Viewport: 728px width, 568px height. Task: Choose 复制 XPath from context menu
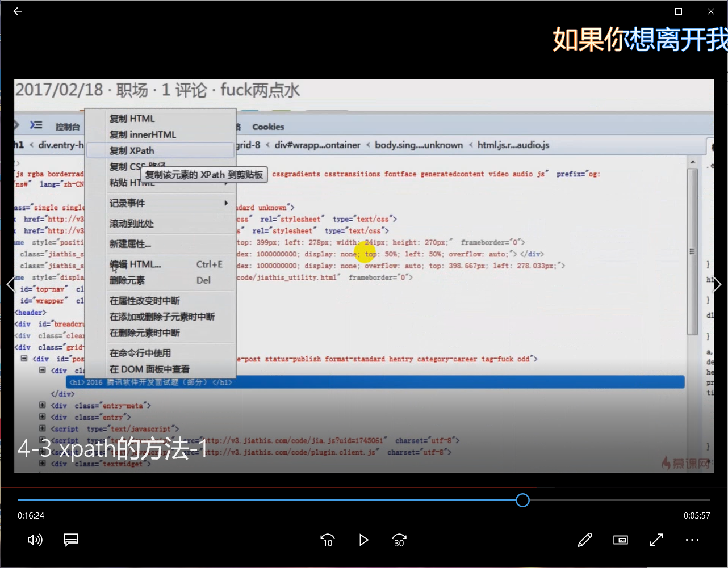[x=160, y=150]
